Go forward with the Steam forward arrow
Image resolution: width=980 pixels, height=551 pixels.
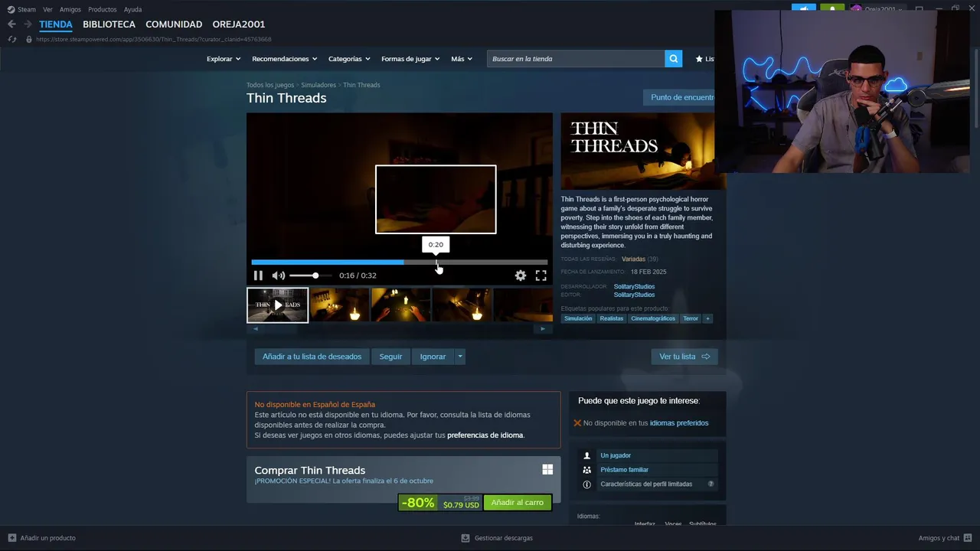[28, 24]
